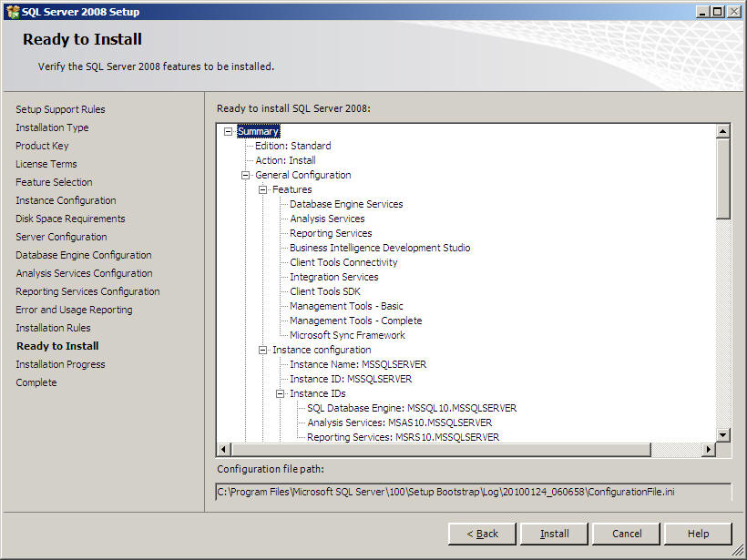Select Database Engine Services feature
747x560 pixels.
pos(346,204)
